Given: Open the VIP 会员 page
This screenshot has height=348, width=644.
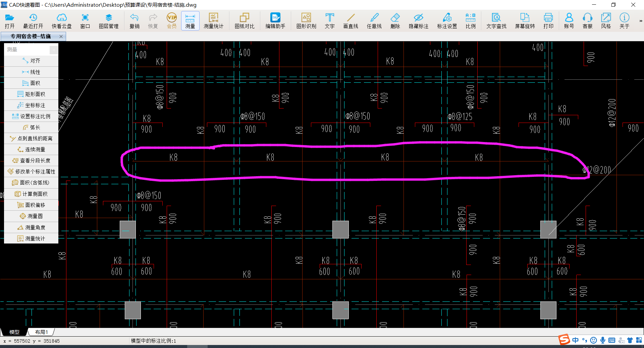Looking at the screenshot, I should point(172,21).
